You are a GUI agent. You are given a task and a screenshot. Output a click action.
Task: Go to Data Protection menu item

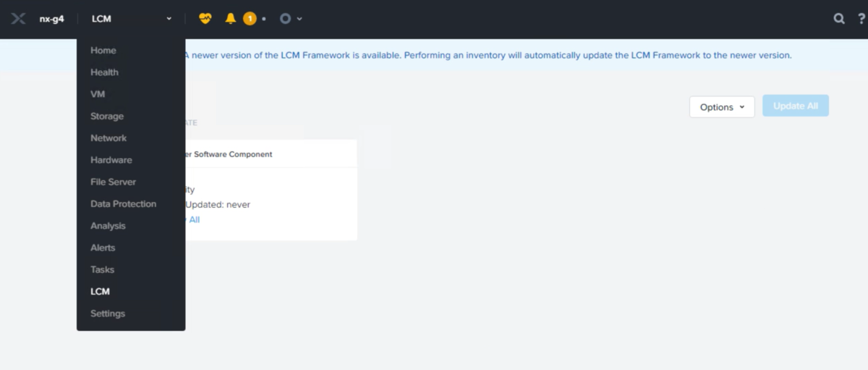pos(123,204)
